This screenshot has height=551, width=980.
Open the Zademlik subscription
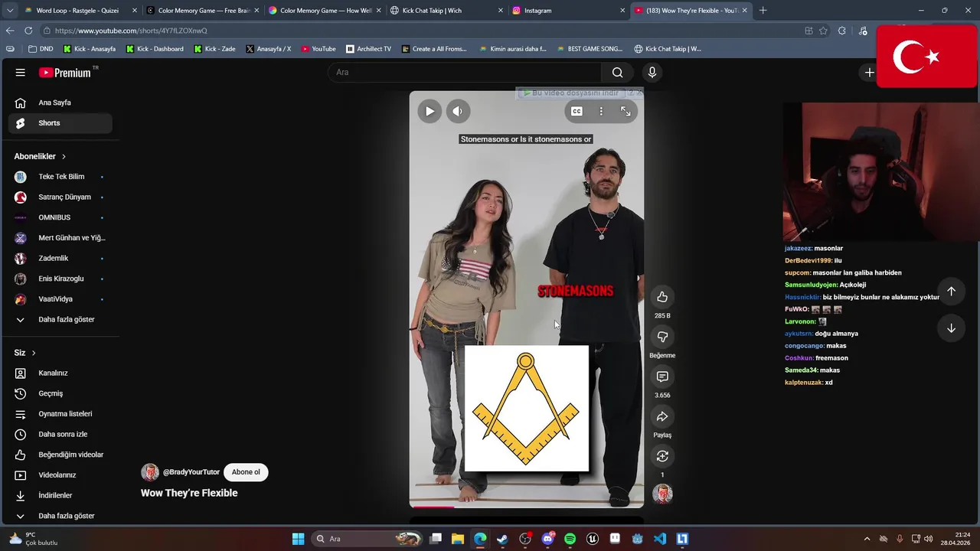[60, 259]
